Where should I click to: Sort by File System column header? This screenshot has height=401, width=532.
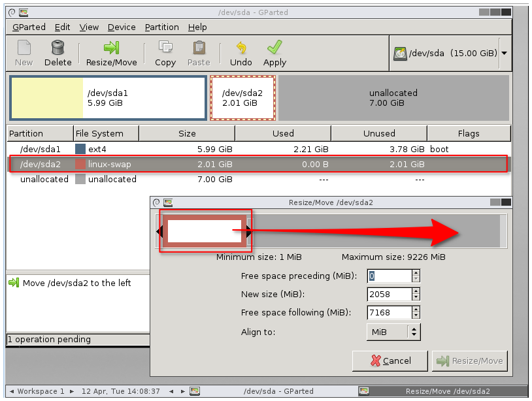(106, 133)
